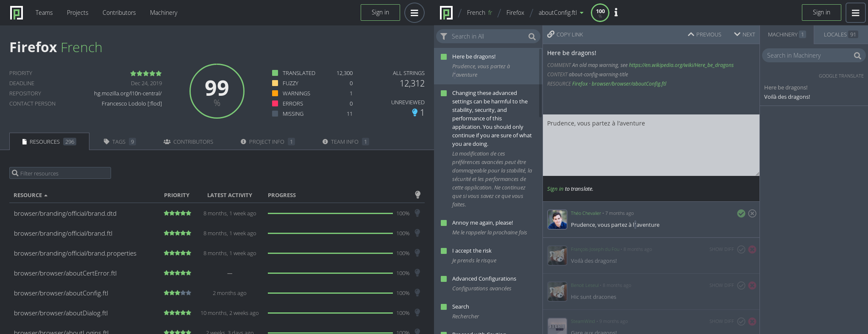The image size is (868, 334).
Task: Reject Théo Chevalier's translation
Action: (752, 214)
